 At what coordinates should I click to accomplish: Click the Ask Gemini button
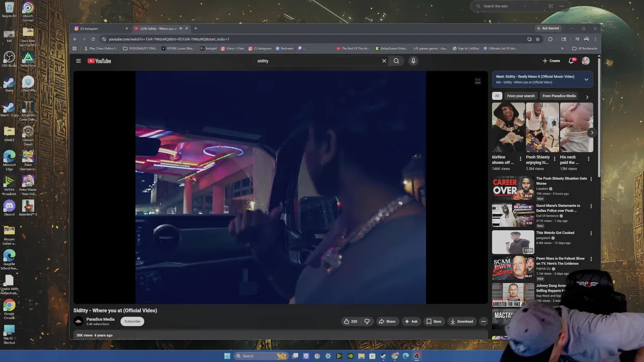point(548,29)
